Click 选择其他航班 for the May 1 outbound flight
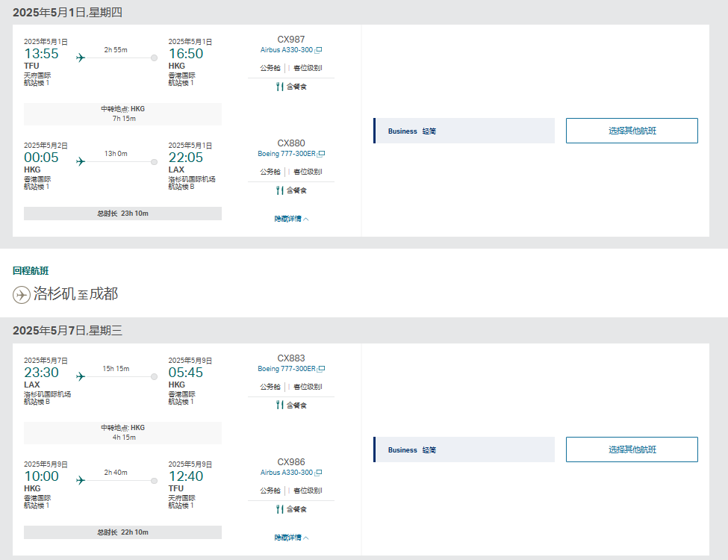728x560 pixels. point(632,131)
